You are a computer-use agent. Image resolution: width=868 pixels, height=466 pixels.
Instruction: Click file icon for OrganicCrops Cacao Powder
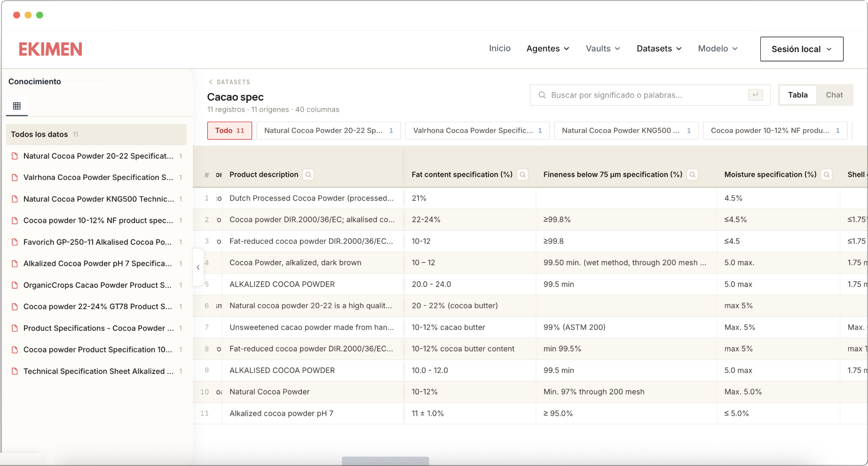(x=15, y=285)
